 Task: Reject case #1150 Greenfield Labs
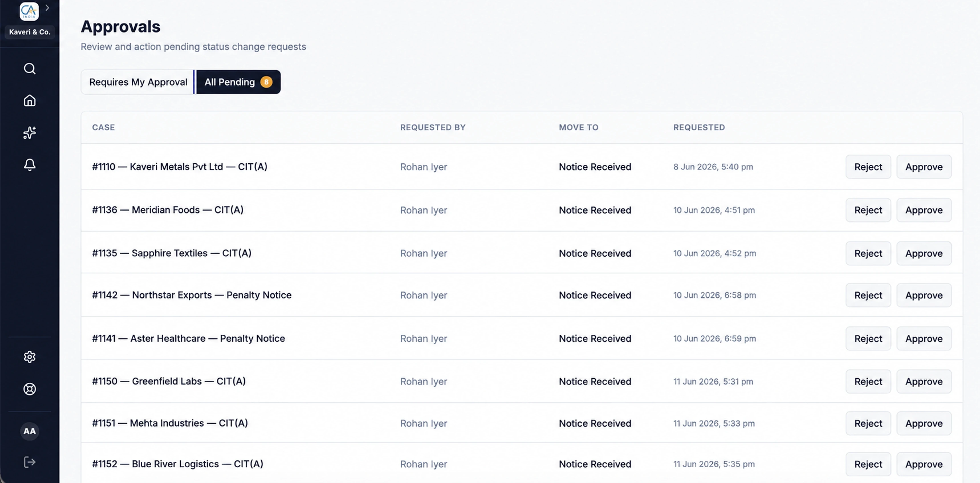tap(868, 382)
